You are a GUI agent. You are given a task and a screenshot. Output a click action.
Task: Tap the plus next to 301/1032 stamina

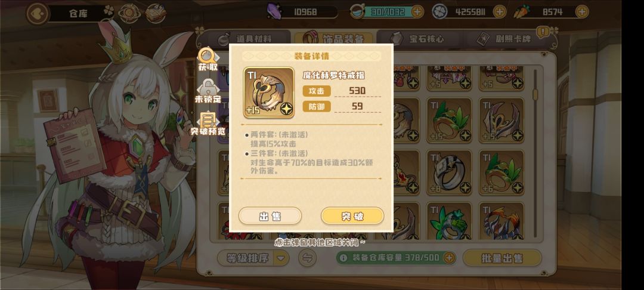[x=417, y=11]
